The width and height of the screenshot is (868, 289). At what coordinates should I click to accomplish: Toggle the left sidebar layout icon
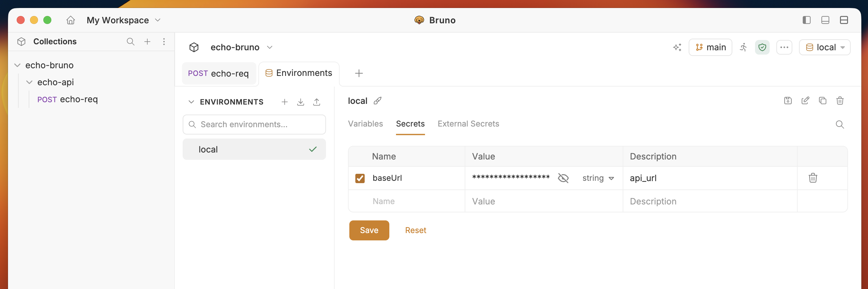806,20
